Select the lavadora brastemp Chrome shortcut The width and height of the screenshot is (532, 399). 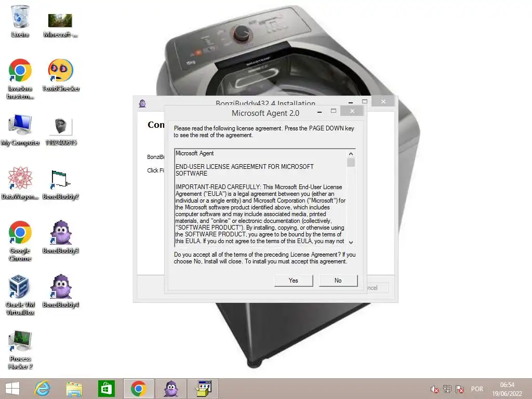coord(20,79)
